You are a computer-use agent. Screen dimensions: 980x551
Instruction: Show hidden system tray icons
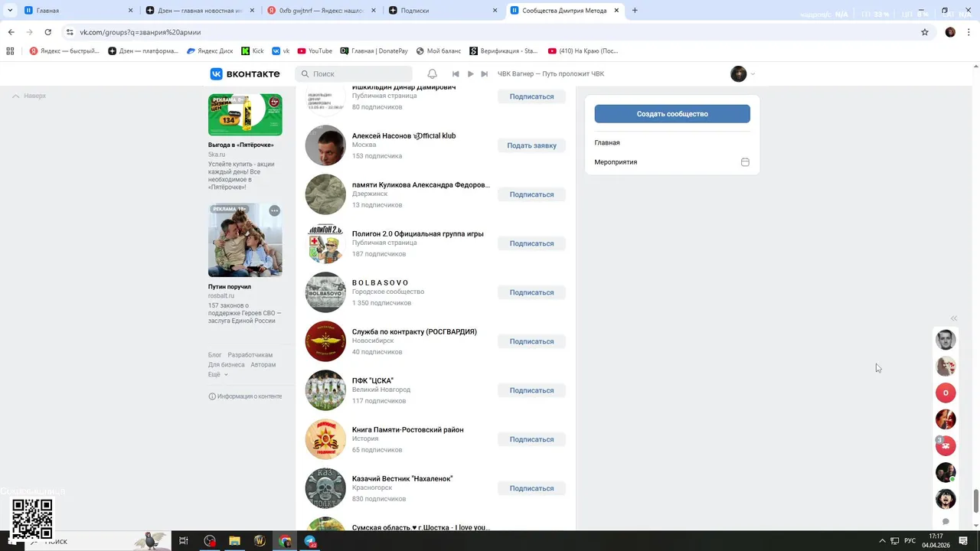[882, 541]
